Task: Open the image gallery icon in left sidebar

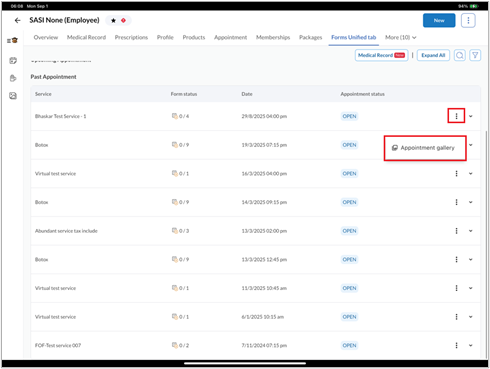Action: 13,96
